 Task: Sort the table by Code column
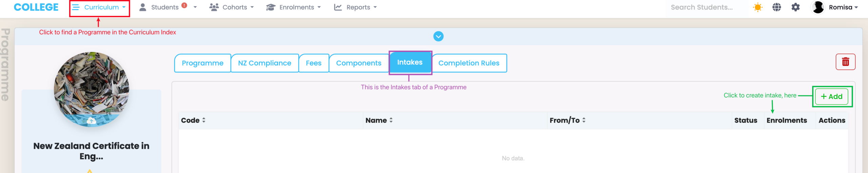pyautogui.click(x=204, y=120)
